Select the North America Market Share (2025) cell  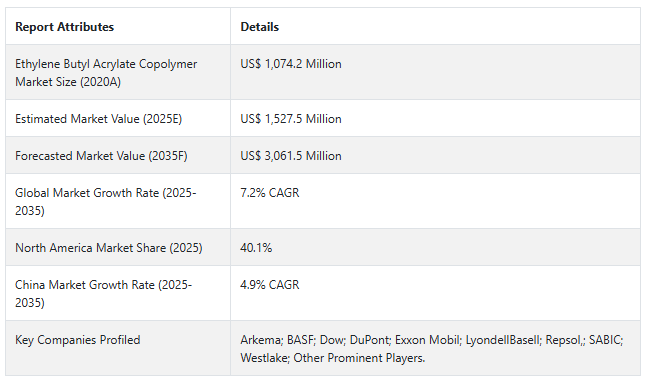118,247
